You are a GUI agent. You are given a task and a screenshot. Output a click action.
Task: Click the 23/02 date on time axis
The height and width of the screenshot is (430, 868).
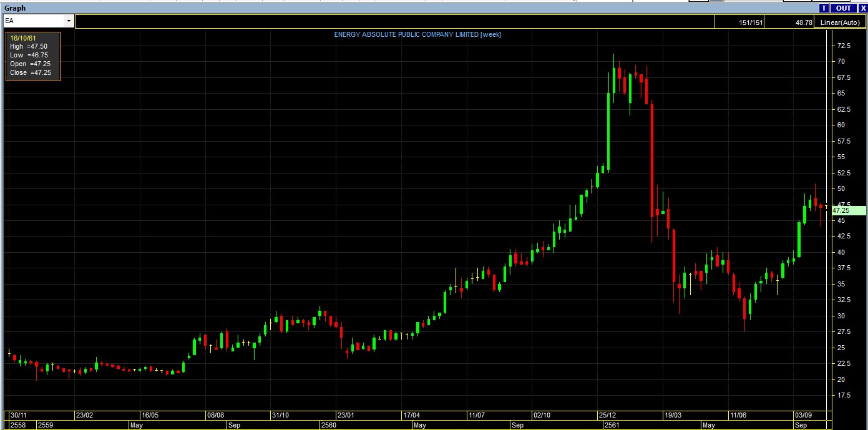pyautogui.click(x=84, y=415)
